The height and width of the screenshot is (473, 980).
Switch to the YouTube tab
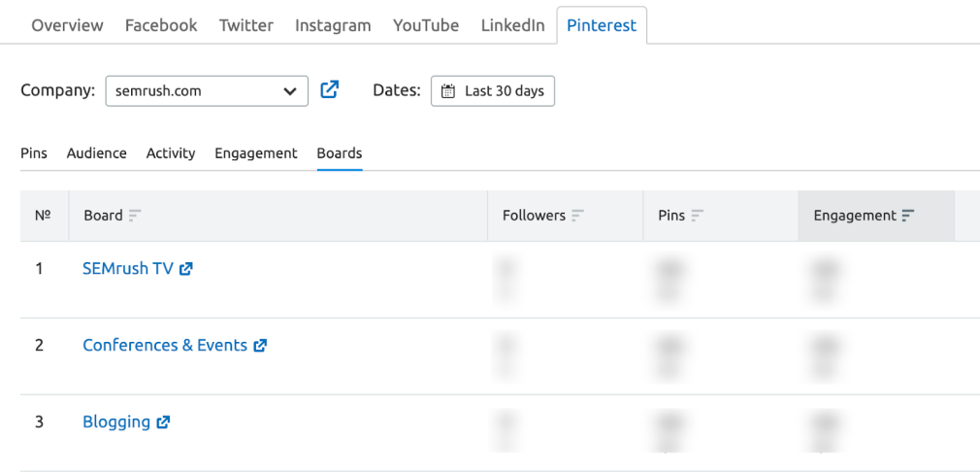pyautogui.click(x=426, y=25)
